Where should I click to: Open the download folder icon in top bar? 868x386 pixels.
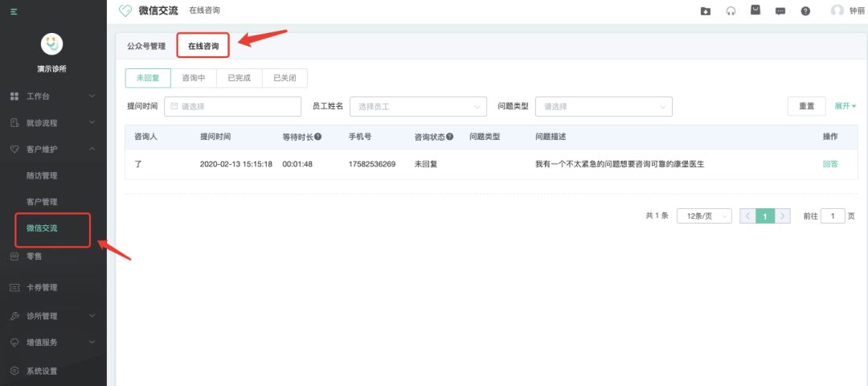tap(706, 11)
